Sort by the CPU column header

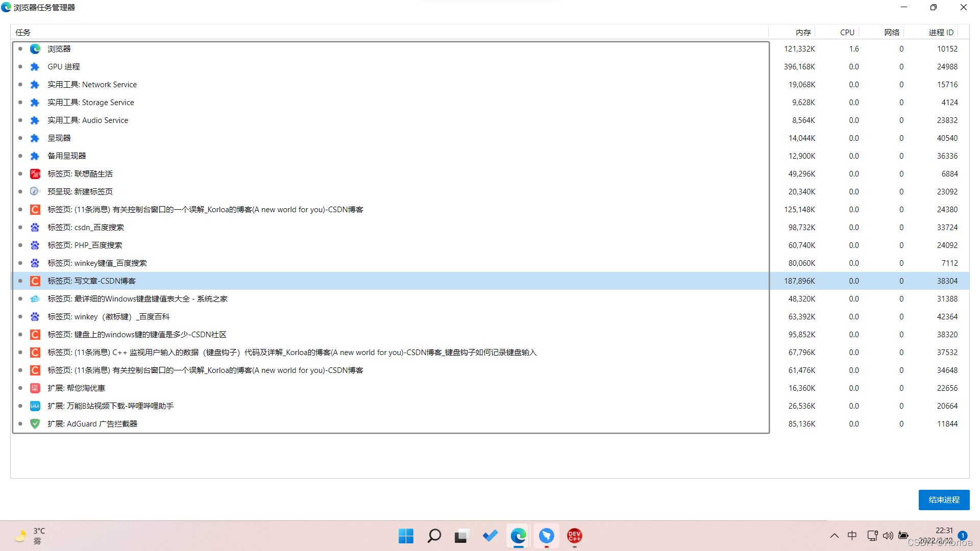[x=847, y=32]
